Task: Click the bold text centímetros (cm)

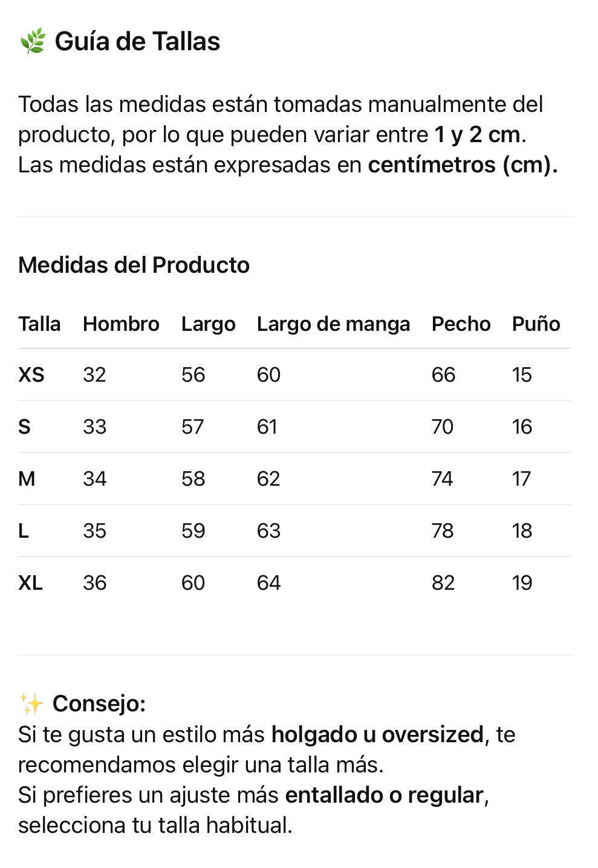Action: (x=463, y=165)
